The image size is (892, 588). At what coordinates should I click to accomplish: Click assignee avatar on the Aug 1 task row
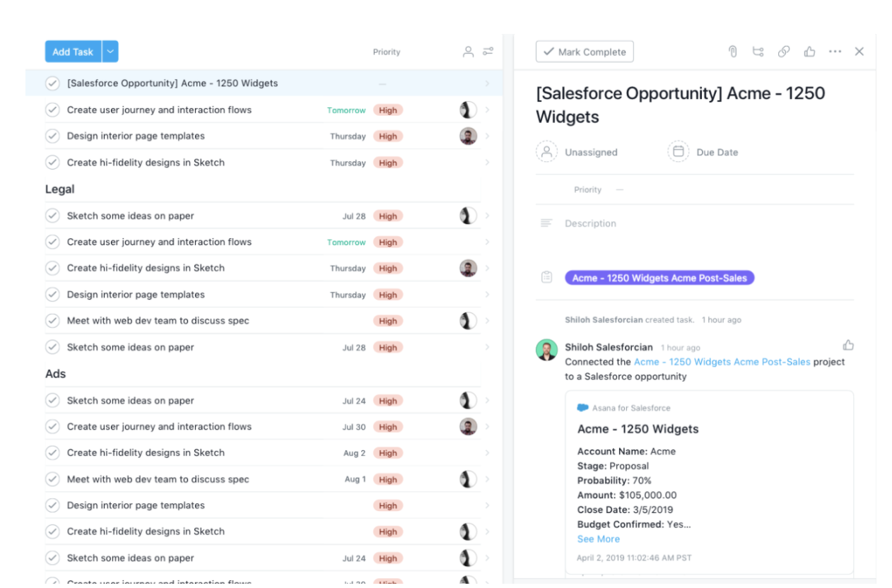pyautogui.click(x=467, y=479)
